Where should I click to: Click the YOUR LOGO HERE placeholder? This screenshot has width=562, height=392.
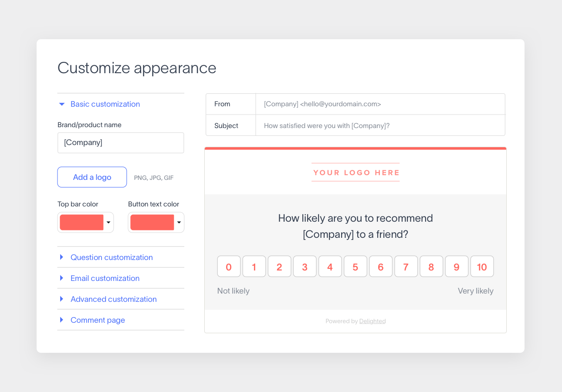click(355, 172)
